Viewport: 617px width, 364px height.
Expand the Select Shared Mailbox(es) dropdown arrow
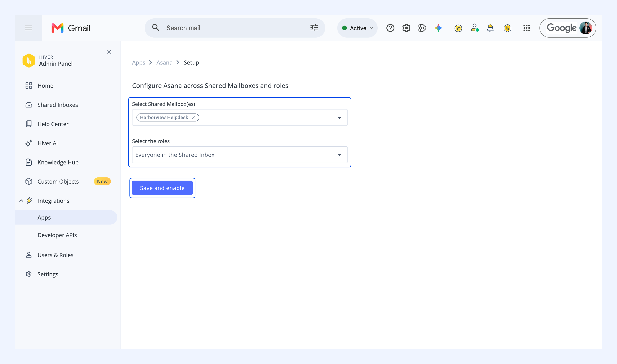pyautogui.click(x=339, y=118)
